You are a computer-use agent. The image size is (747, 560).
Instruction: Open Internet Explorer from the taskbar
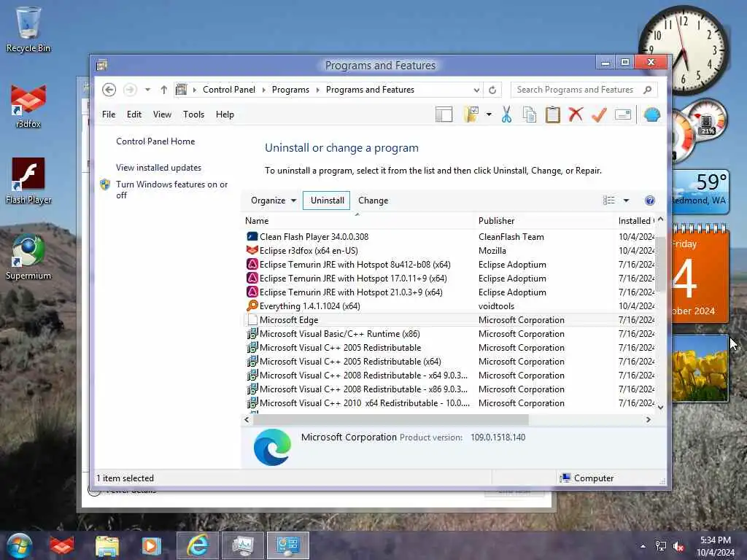coord(197,545)
